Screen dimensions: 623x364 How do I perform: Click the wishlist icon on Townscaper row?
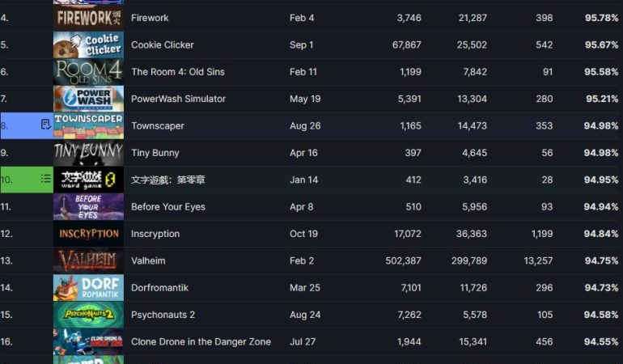click(45, 125)
